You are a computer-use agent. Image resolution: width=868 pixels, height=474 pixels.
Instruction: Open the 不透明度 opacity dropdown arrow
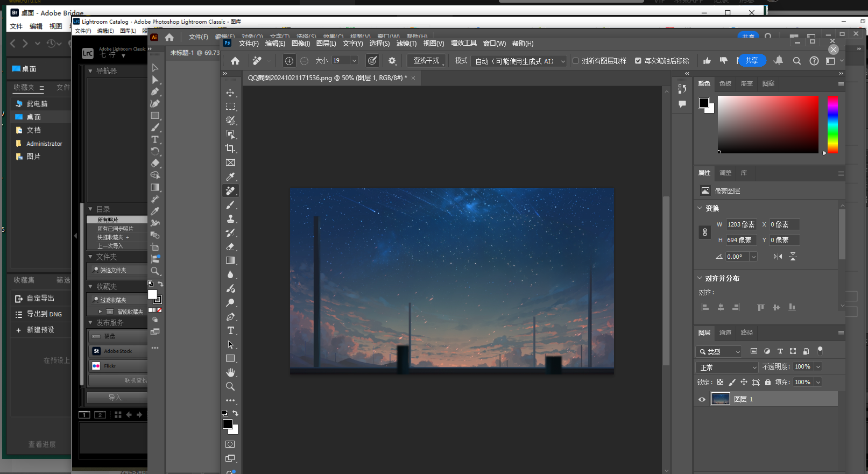(x=818, y=366)
